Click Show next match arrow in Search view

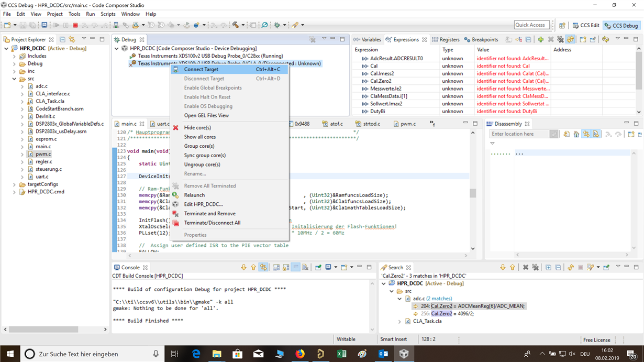pyautogui.click(x=503, y=267)
